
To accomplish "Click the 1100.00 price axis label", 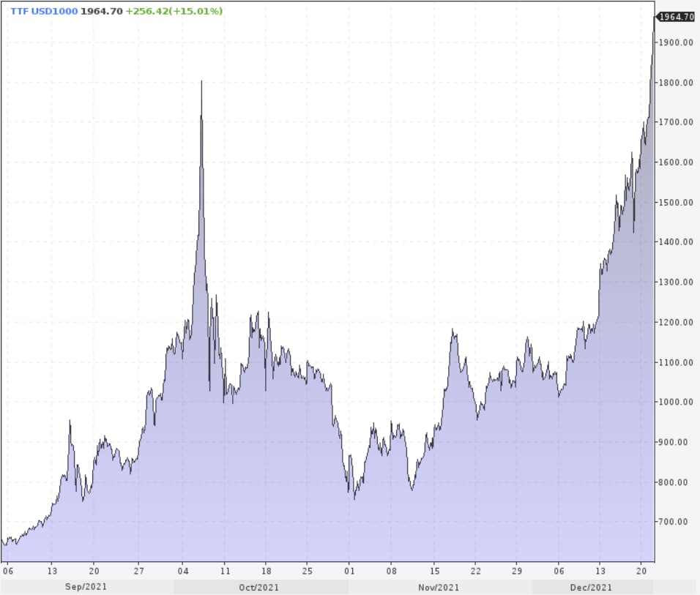I will [x=677, y=362].
